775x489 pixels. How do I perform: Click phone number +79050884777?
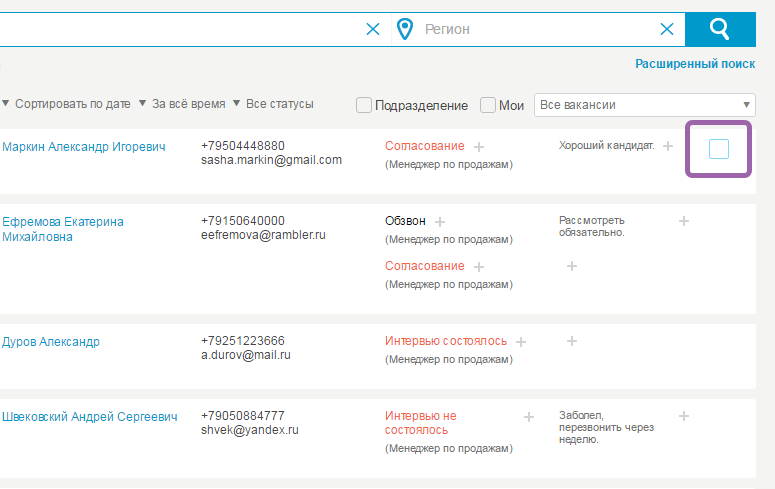(x=243, y=416)
